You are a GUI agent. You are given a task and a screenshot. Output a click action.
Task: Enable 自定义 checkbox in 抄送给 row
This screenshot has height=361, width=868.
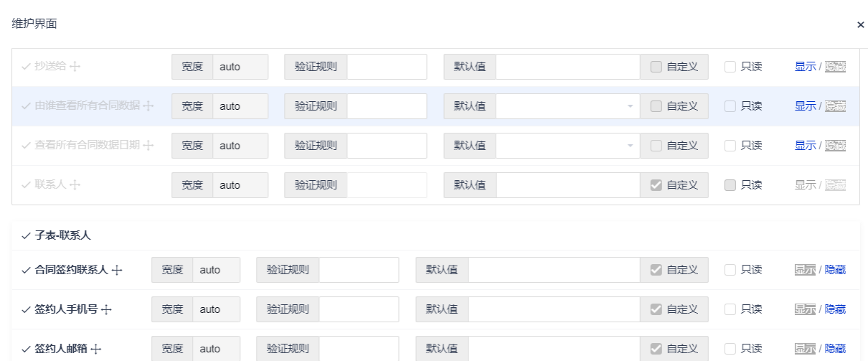coord(656,67)
